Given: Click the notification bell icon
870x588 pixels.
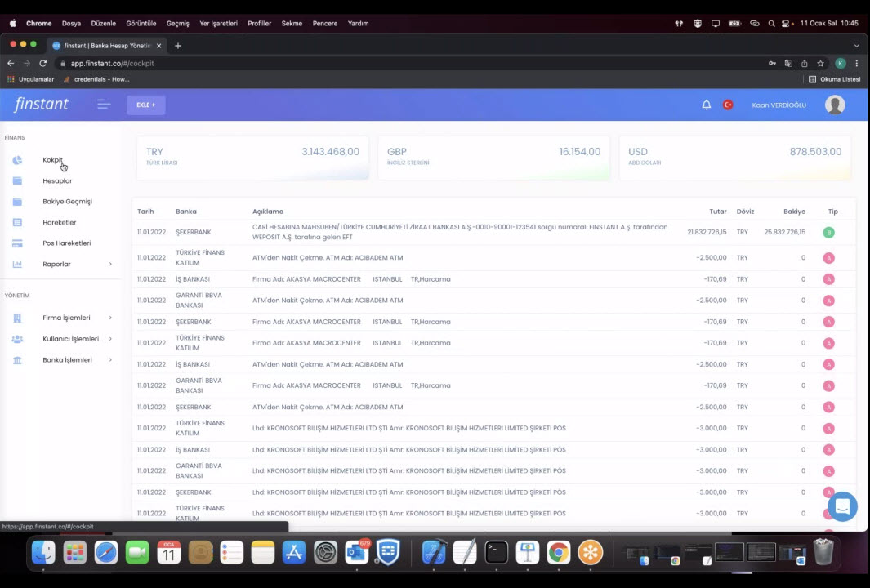Looking at the screenshot, I should pyautogui.click(x=706, y=105).
